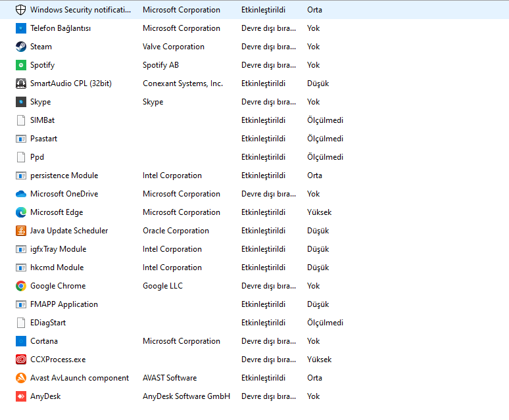Viewport: 509px width, 420px height.
Task: Click AnyDesk Software GmbH publisher cell
Action: [x=186, y=396]
